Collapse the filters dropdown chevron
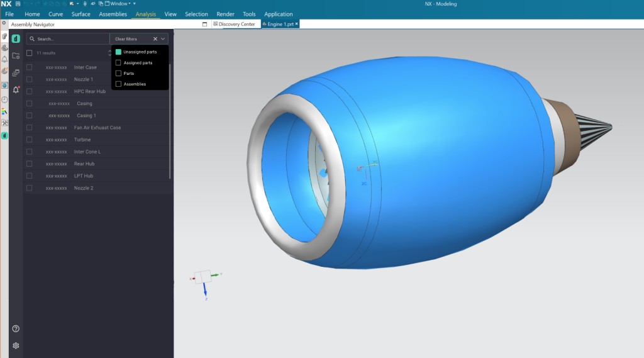 [x=163, y=39]
